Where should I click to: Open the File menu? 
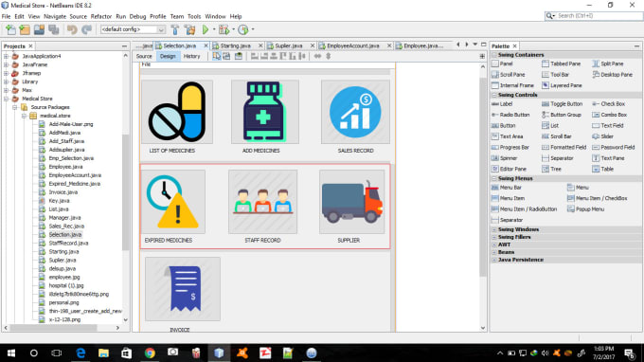[7, 16]
